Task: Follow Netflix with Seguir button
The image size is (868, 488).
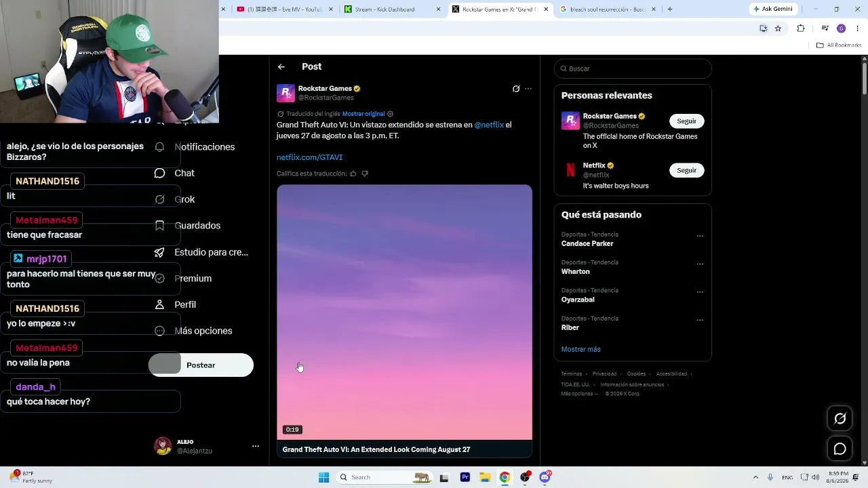Action: 686,170
